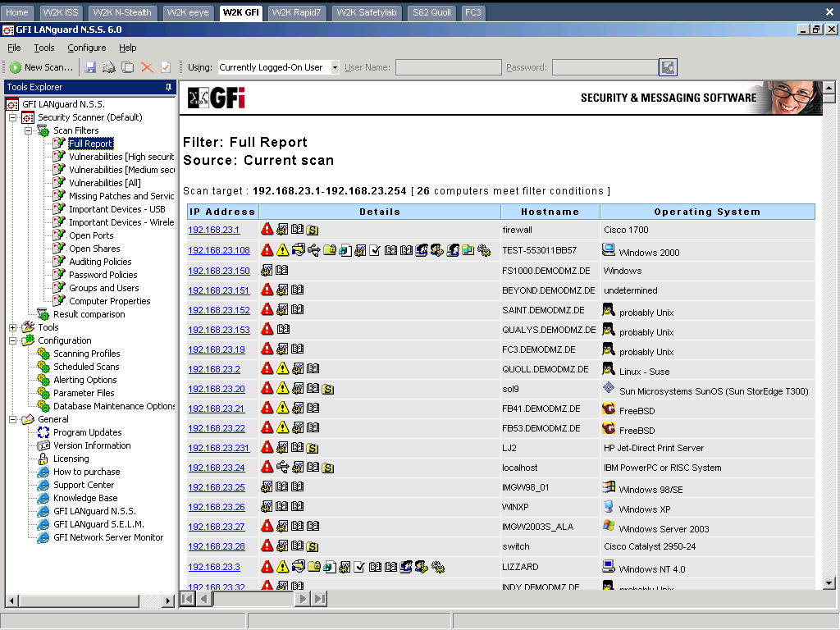
Task: Open the File menu
Action: [x=14, y=48]
